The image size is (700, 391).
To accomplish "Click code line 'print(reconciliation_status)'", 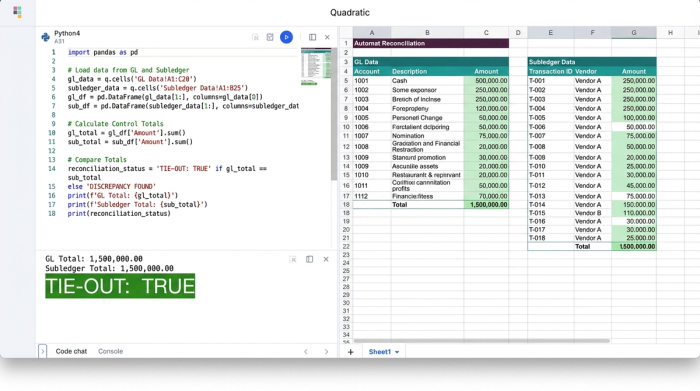I will point(119,213).
